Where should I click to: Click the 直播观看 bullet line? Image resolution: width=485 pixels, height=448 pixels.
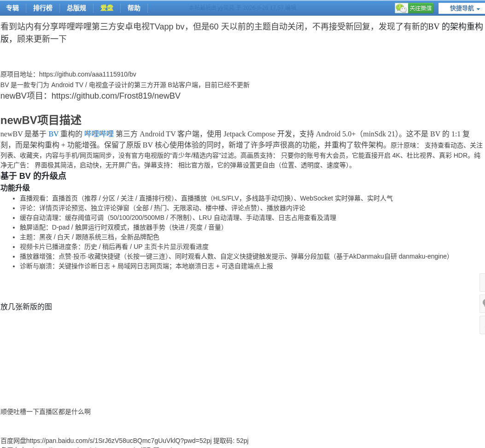click(x=206, y=198)
